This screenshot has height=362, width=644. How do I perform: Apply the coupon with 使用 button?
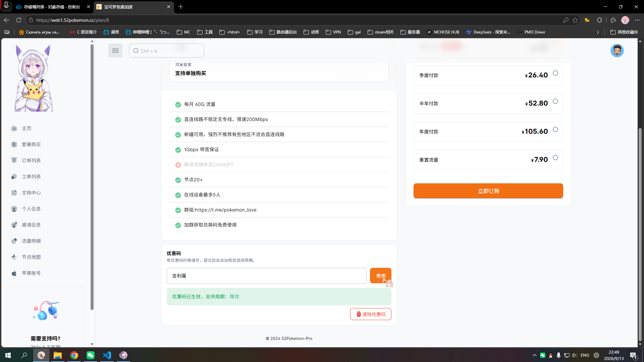pyautogui.click(x=380, y=276)
